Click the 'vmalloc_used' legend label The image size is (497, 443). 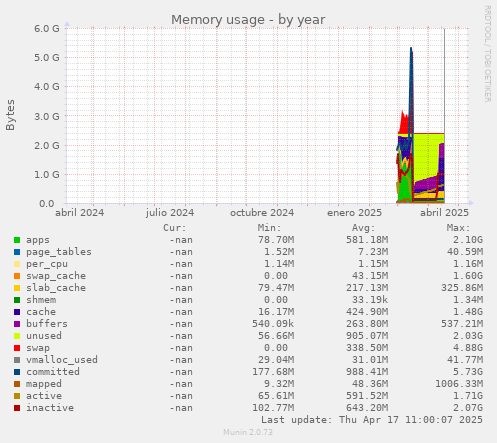(x=62, y=360)
